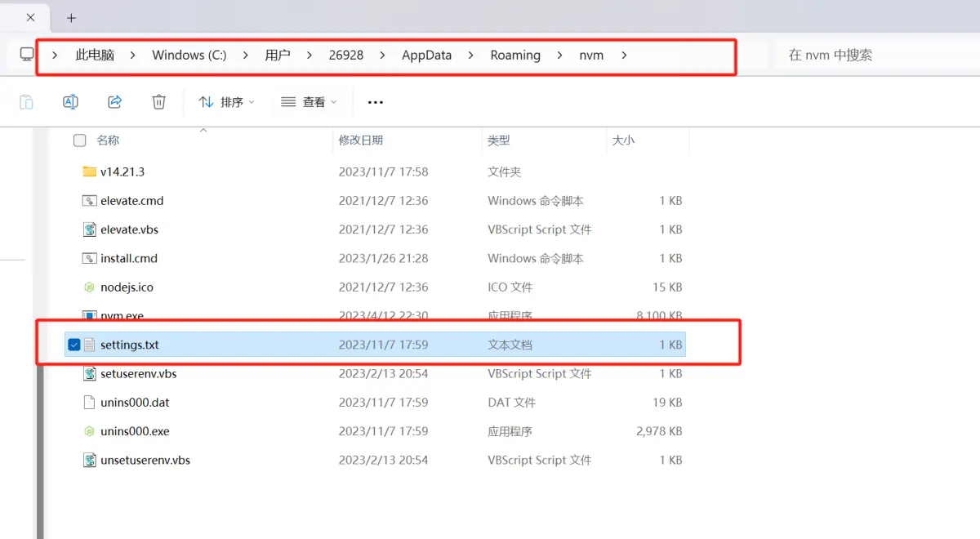This screenshot has height=539, width=980.
Task: Navigate to Roaming in breadcrumb
Action: click(x=515, y=56)
